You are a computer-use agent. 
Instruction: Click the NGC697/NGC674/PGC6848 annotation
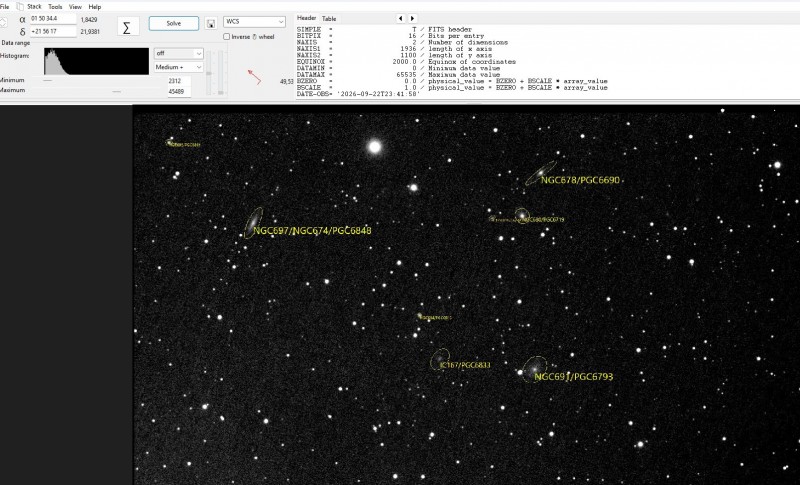pyautogui.click(x=312, y=231)
